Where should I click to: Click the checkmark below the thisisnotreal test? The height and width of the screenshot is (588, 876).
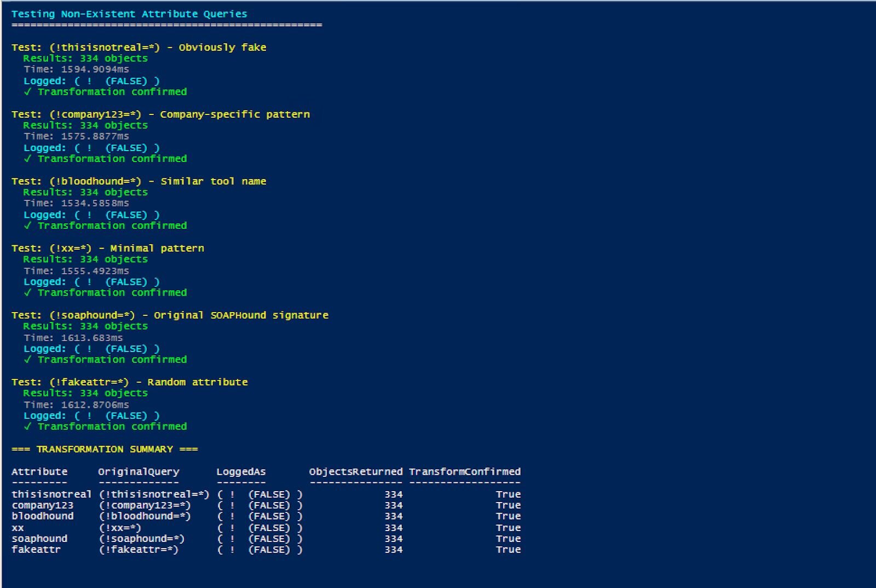point(27,92)
